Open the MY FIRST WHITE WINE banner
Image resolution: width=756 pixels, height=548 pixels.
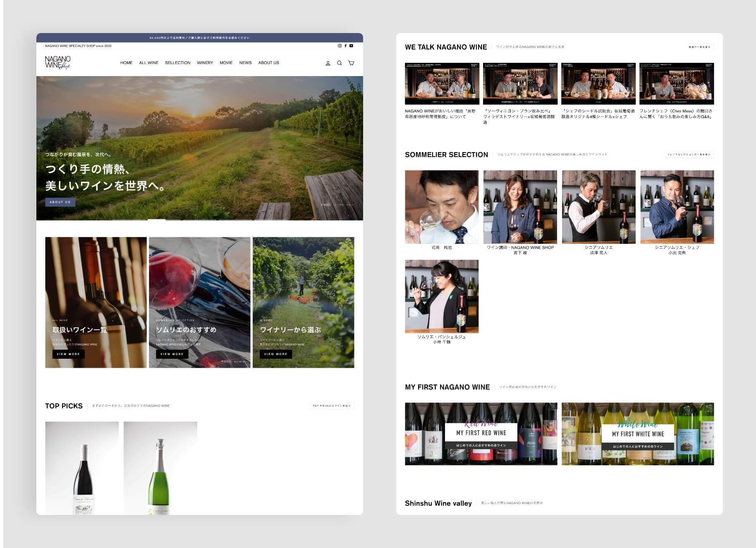click(x=638, y=434)
